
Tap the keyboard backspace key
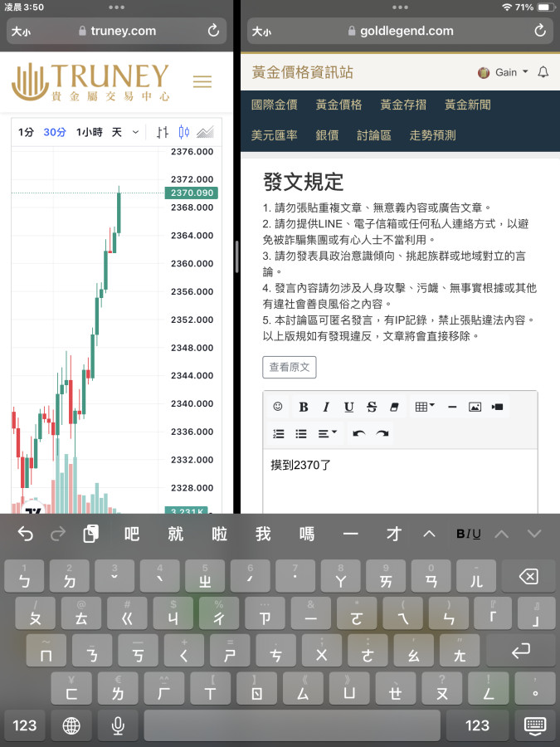(528, 576)
